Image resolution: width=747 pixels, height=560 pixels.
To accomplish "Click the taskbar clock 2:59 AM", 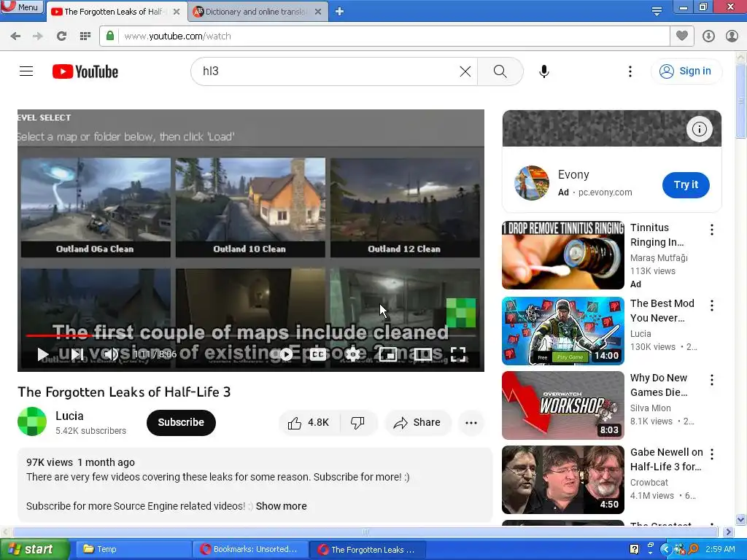I will (x=720, y=549).
